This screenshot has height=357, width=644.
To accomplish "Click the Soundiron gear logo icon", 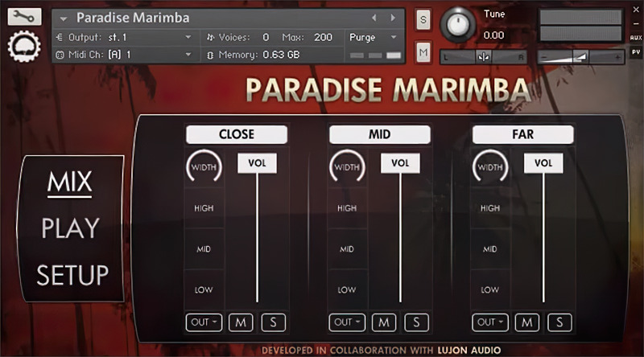I will pyautogui.click(x=24, y=47).
